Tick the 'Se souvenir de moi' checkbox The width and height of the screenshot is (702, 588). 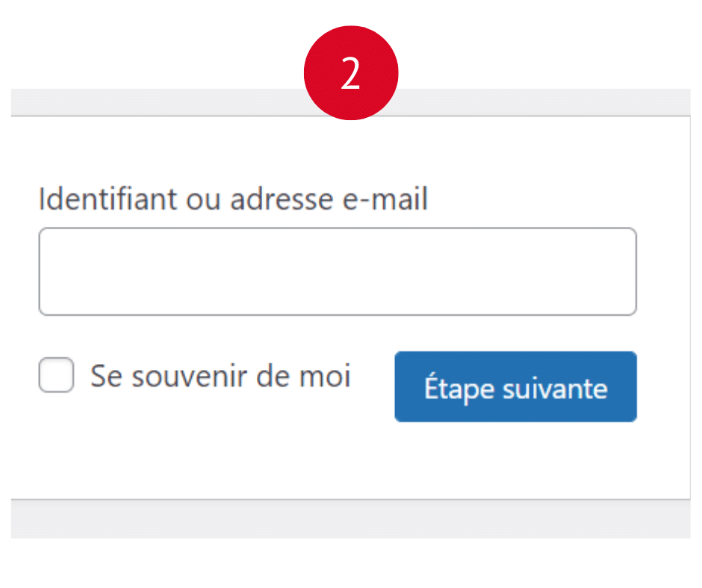pyautogui.click(x=56, y=375)
